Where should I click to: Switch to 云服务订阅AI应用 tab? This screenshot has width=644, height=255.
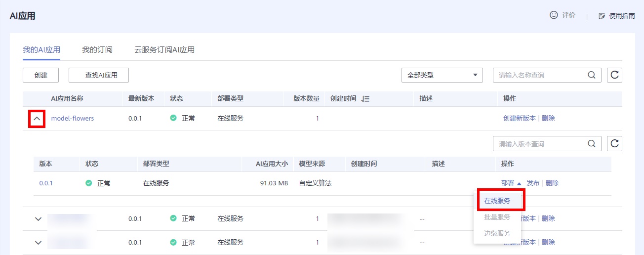tap(164, 49)
